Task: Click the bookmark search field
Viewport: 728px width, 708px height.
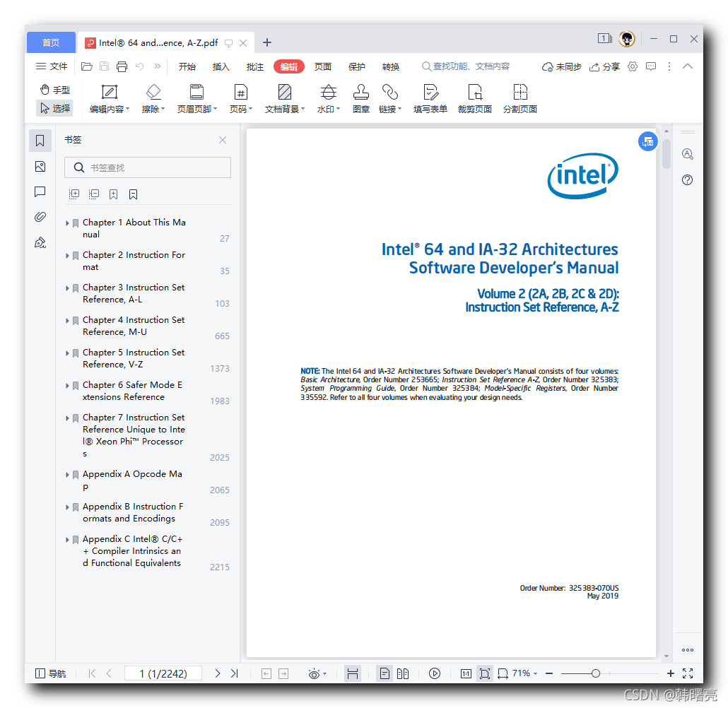Action: [x=148, y=167]
